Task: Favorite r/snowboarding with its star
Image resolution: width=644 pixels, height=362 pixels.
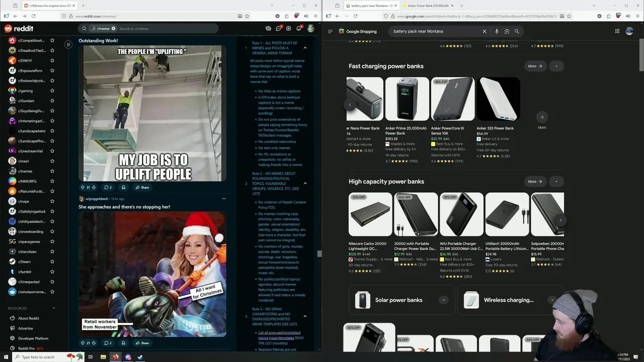Action: pyautogui.click(x=52, y=231)
